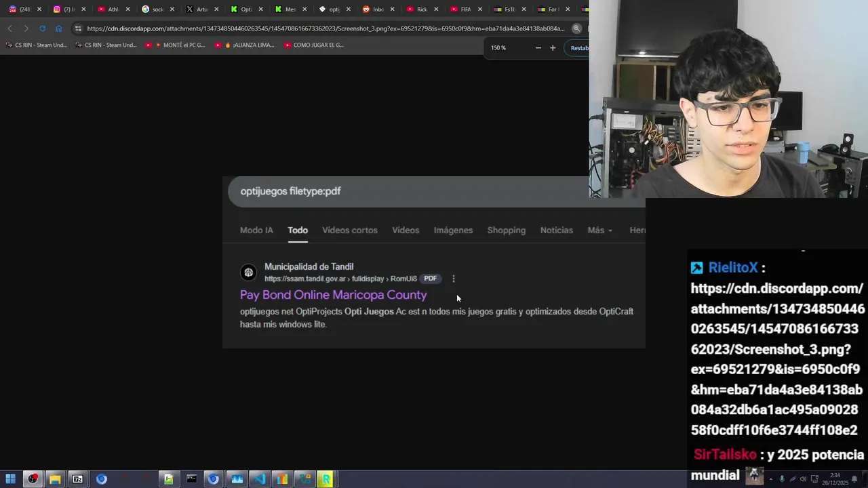This screenshot has height=488, width=868.
Task: Open the first Chromium icon in the taskbar
Action: coord(101,479)
